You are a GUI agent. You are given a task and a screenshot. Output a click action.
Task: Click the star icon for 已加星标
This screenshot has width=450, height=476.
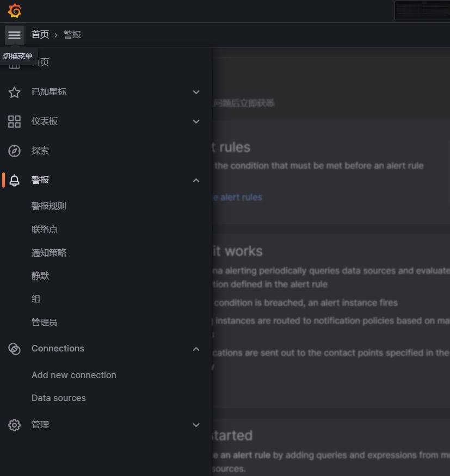[x=14, y=92]
